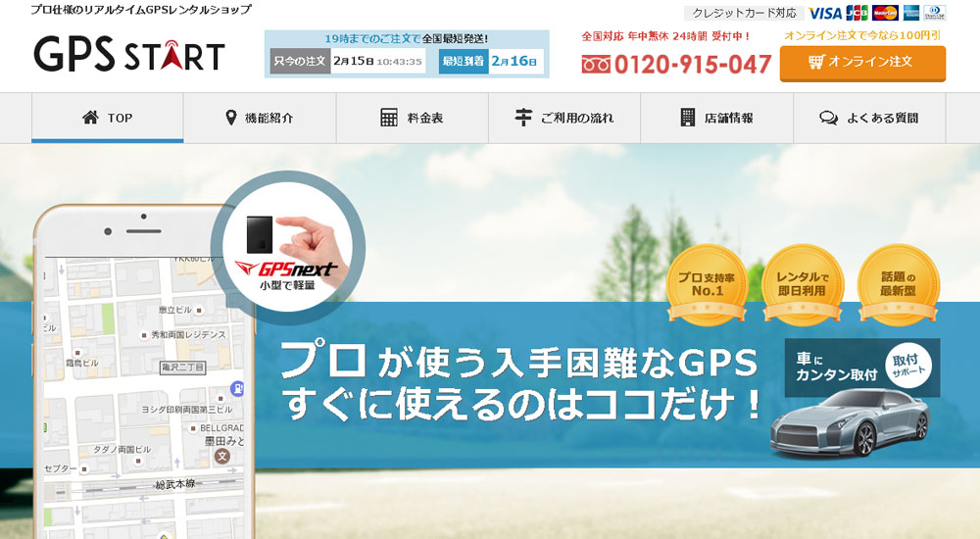Click the VISA card logo
The width and height of the screenshot is (980, 539).
[x=825, y=13]
